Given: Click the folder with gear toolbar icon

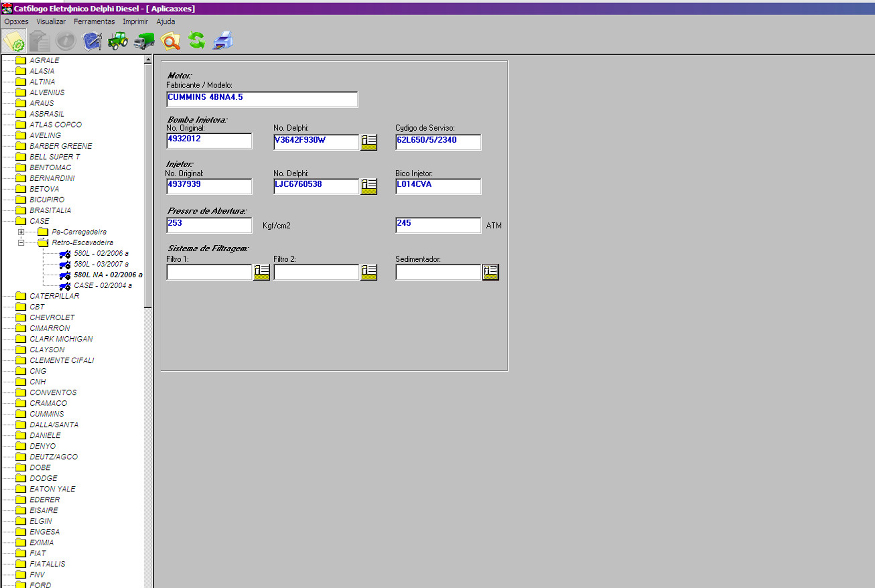Looking at the screenshot, I should (14, 41).
